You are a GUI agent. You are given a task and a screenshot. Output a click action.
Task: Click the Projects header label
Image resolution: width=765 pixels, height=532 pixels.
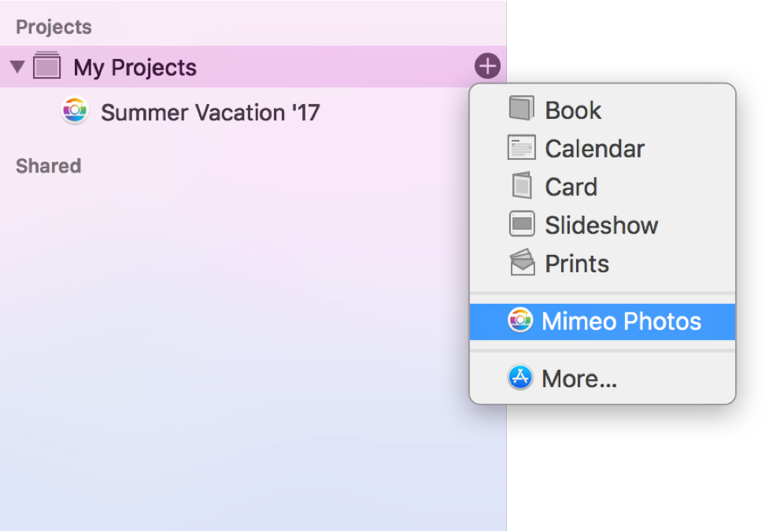(x=54, y=26)
